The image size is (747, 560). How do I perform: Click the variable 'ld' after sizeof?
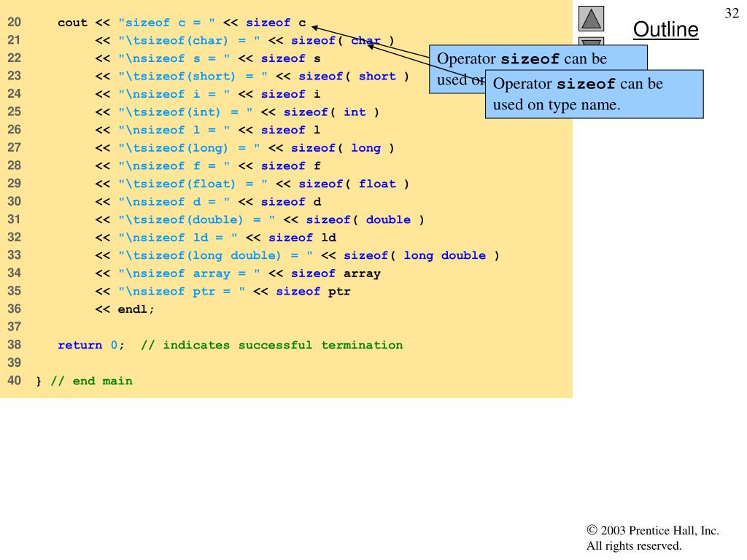328,237
